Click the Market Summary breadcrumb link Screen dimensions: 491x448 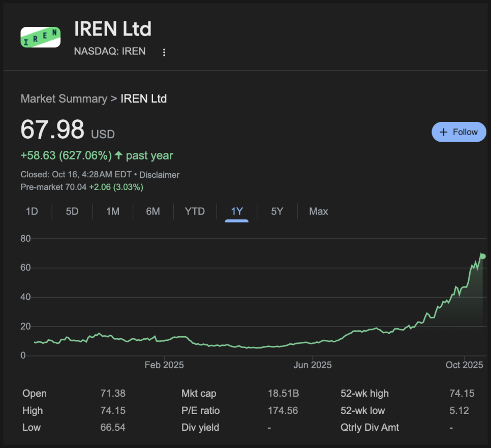coord(64,99)
